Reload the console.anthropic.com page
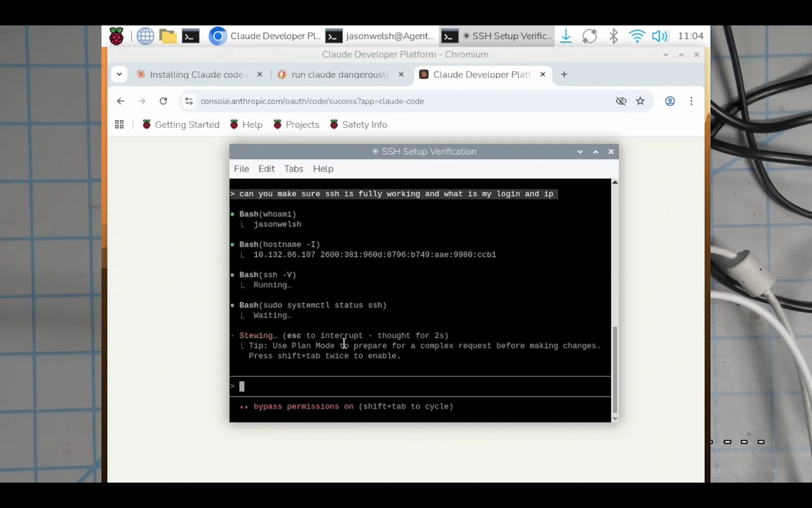The width and height of the screenshot is (812, 508). pos(163,101)
